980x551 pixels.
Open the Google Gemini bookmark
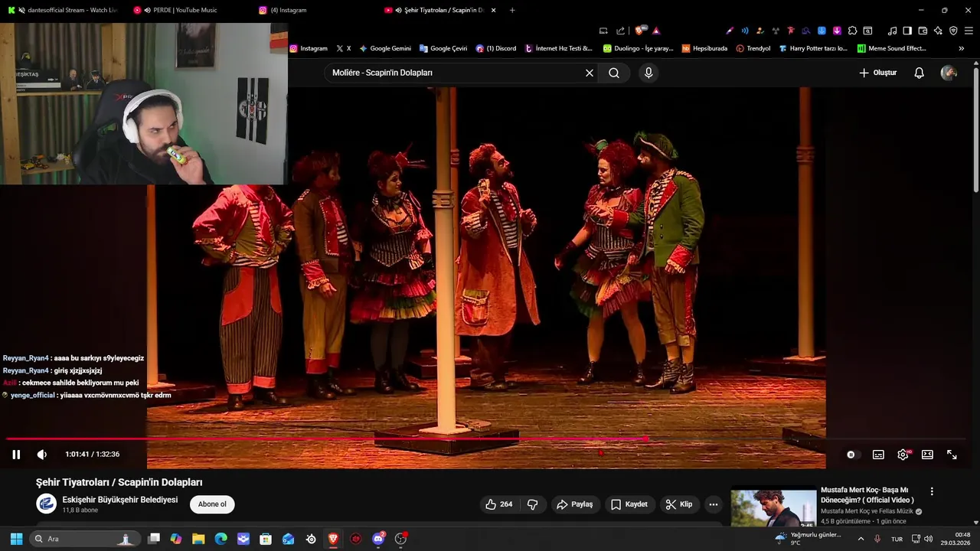385,48
